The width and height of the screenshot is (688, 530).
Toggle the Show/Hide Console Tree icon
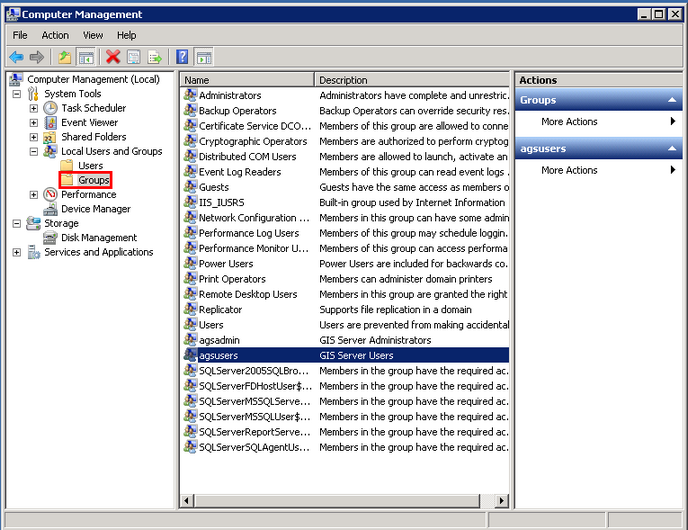click(86, 57)
